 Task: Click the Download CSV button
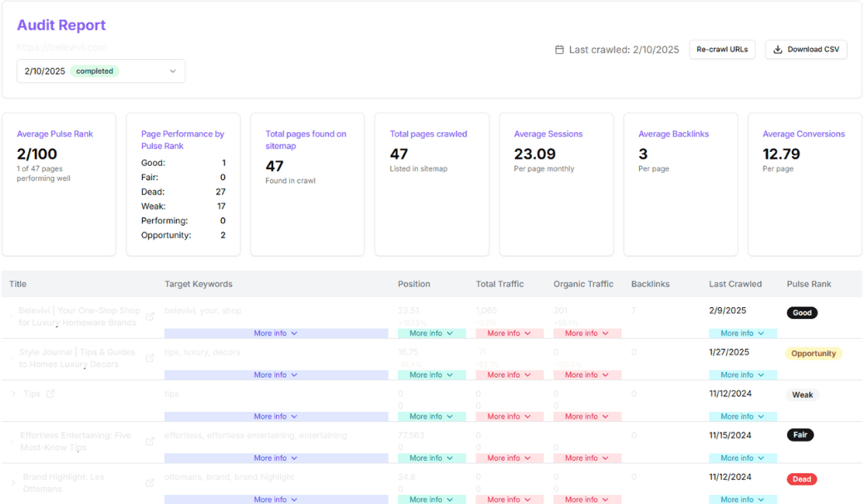click(806, 50)
